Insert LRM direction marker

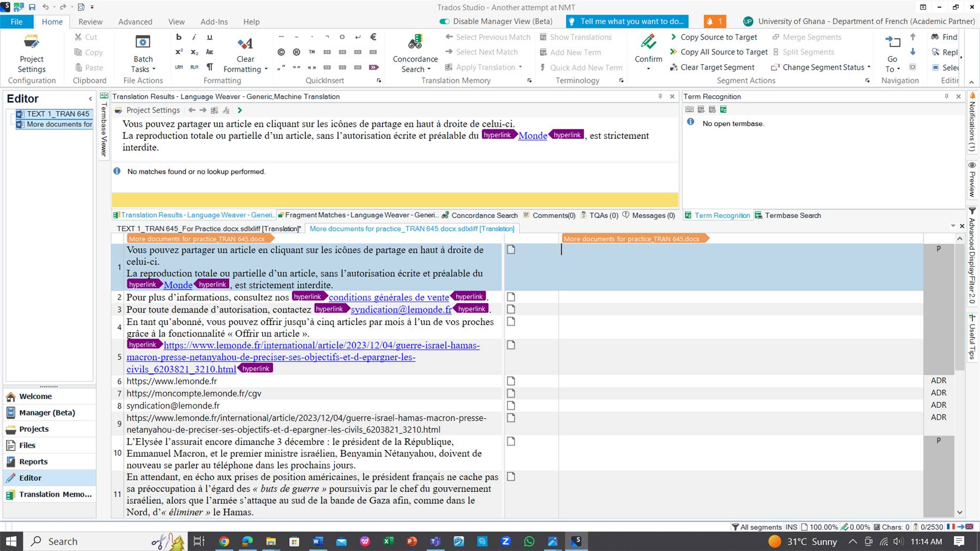(179, 67)
